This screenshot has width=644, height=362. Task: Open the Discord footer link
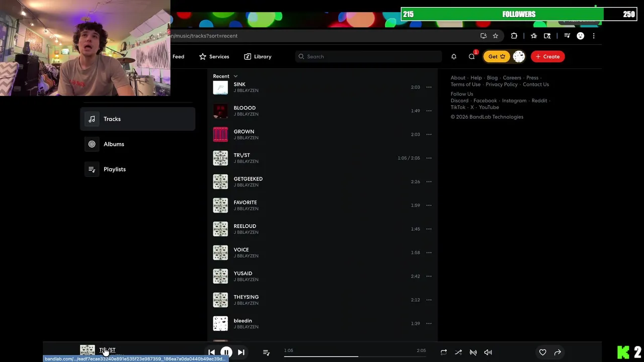(x=459, y=101)
